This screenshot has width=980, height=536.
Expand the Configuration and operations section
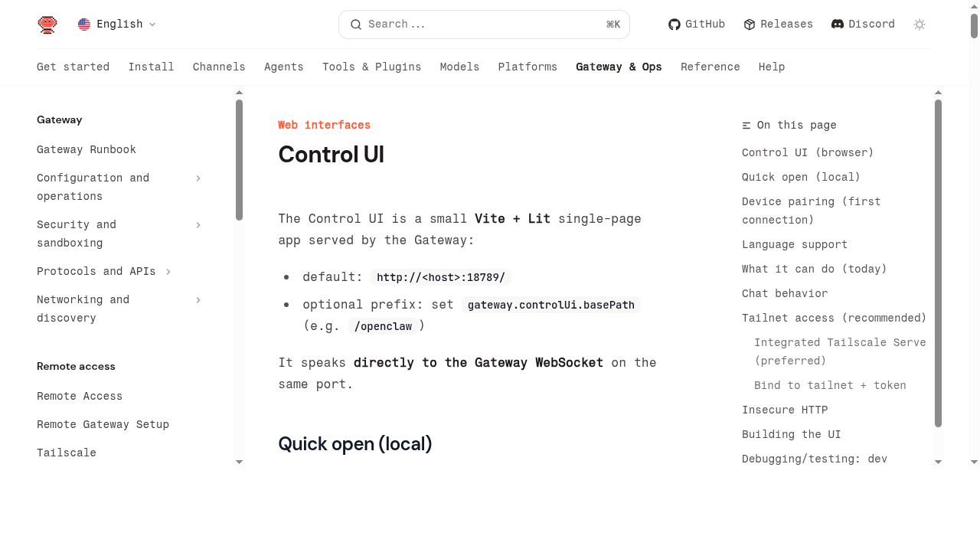(198, 178)
